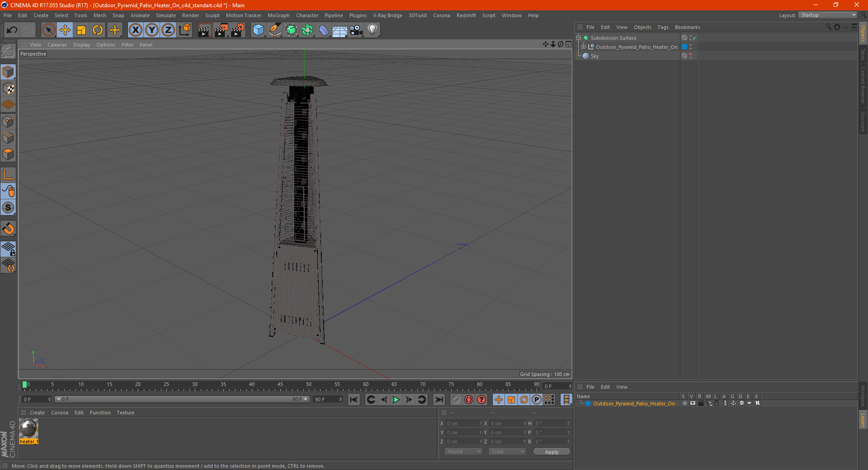Click the timeline preview range slider
This screenshot has height=470, width=868.
tap(182, 399)
